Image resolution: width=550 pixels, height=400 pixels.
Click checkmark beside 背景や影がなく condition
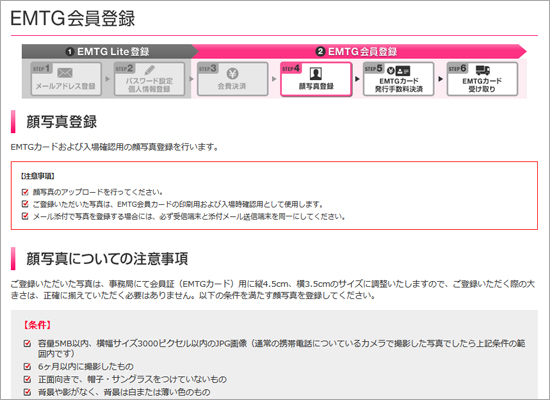tap(27, 392)
